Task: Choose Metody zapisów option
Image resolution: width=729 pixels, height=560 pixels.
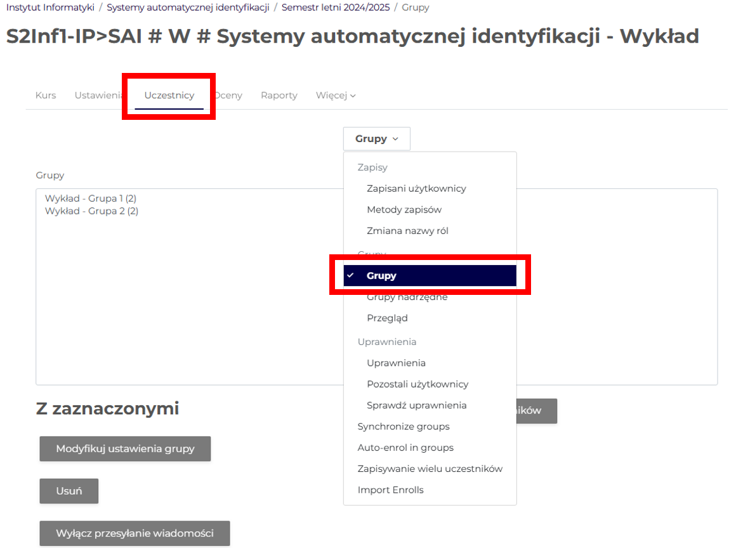Action: pos(404,209)
